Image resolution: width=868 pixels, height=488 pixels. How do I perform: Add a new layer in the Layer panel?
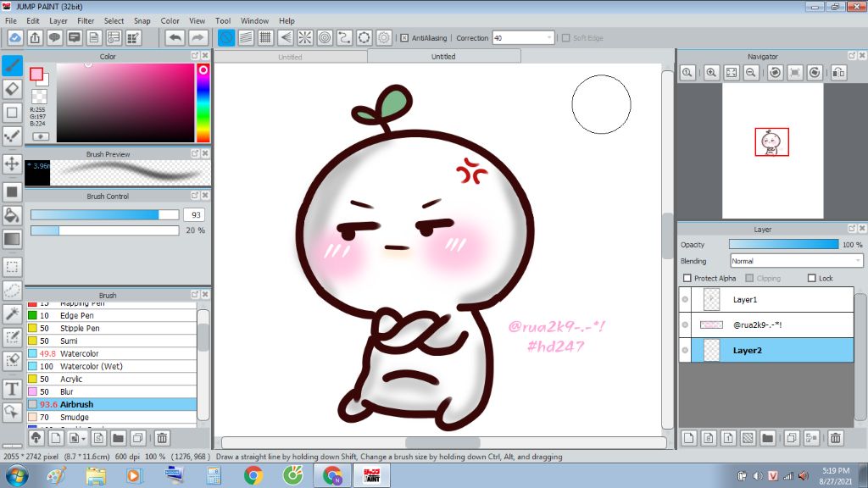688,438
